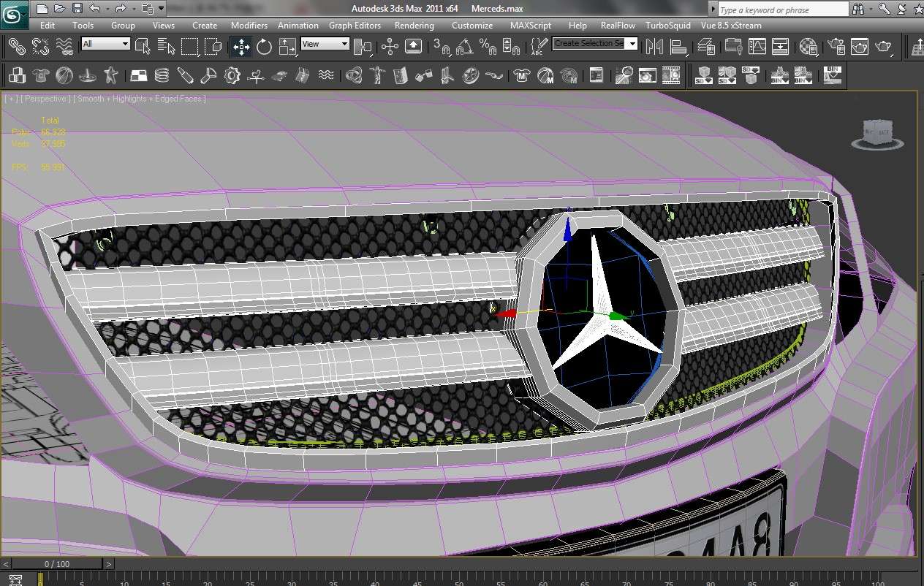Expand the InfoCenter arrow left of search box

click(713, 9)
